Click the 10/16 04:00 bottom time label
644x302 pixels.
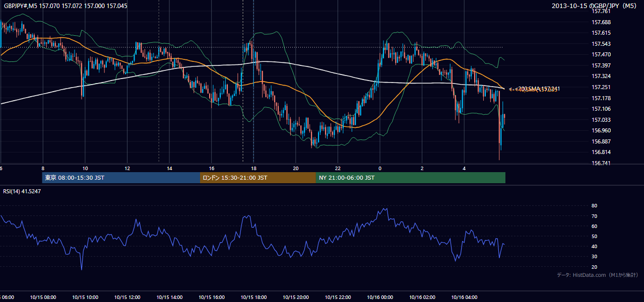pyautogui.click(x=464, y=297)
